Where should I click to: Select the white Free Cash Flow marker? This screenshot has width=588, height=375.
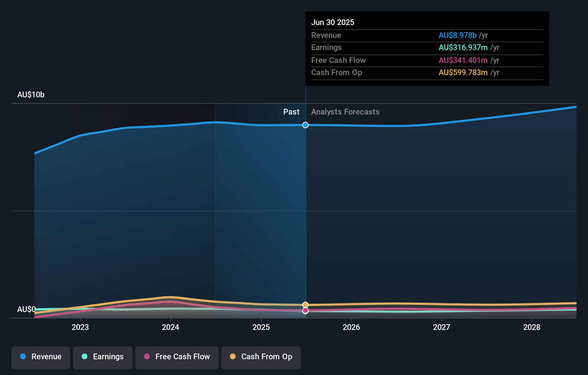tap(305, 311)
